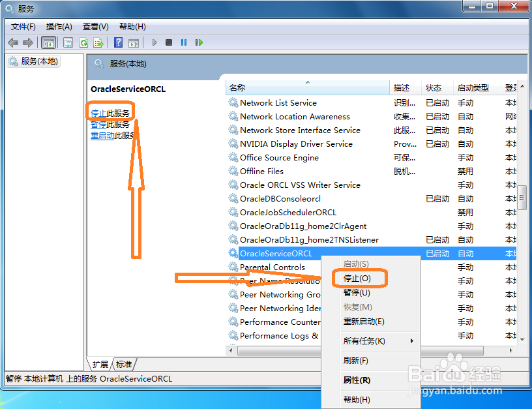Toggle the action pane toolbar icon

click(134, 43)
